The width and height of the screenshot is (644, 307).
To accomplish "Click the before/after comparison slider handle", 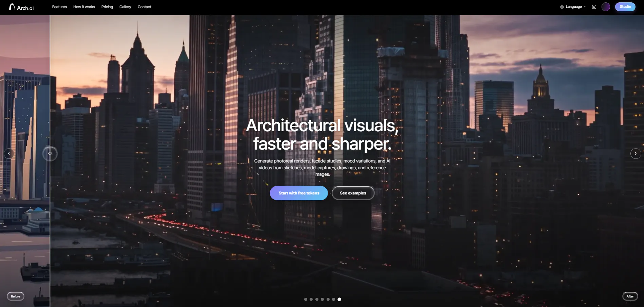I will point(50,154).
